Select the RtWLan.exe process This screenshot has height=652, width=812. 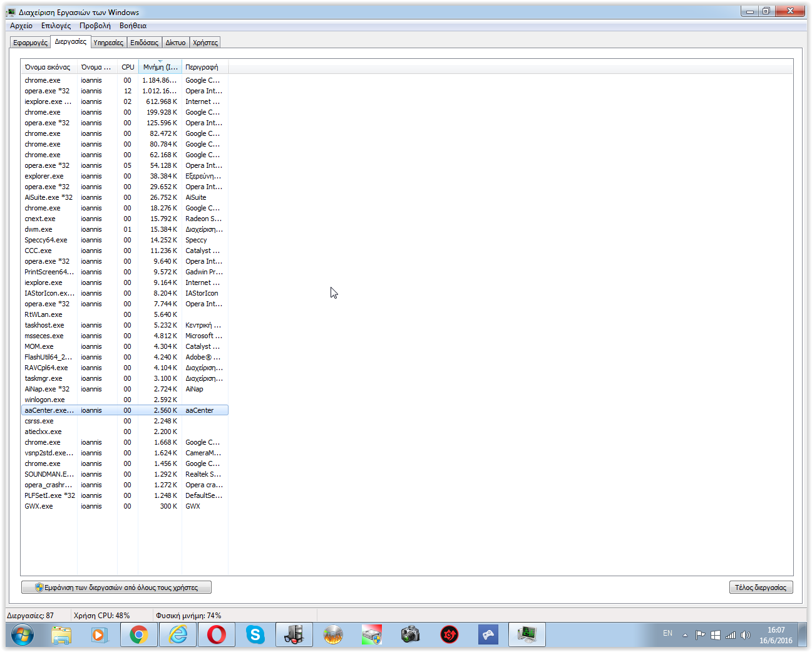point(125,314)
